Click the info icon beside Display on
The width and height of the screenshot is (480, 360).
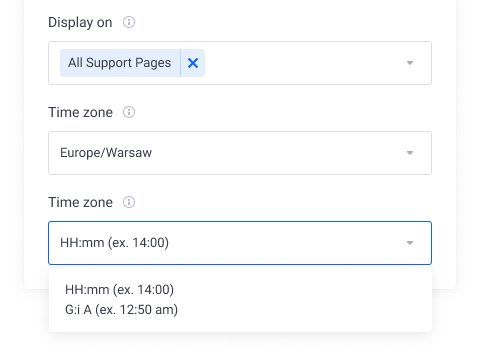129,22
